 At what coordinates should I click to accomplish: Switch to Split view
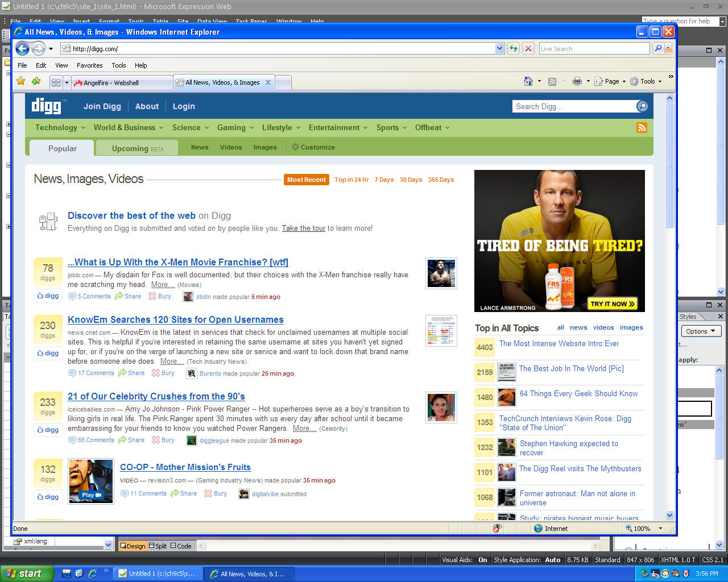point(158,546)
